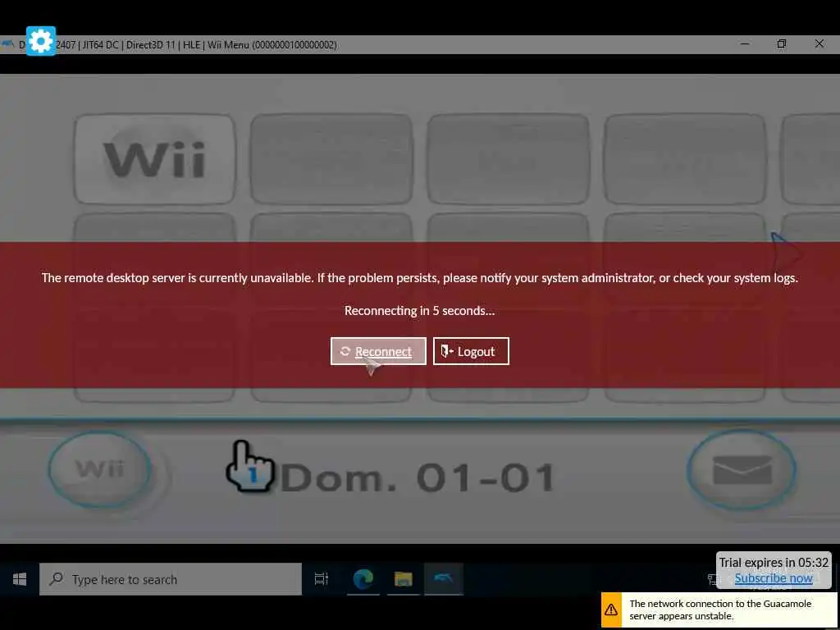The image size is (840, 630).
Task: Click the Logout door icon
Action: pos(447,351)
